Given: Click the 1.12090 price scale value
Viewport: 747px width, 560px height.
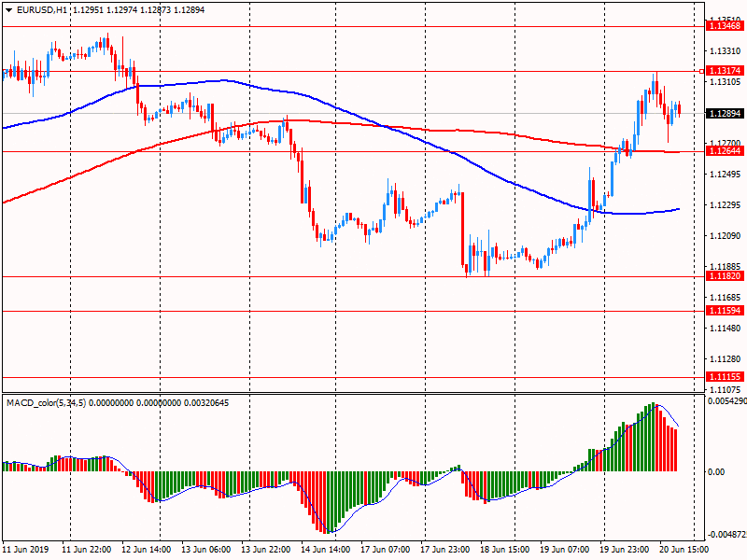Looking at the screenshot, I should (726, 236).
